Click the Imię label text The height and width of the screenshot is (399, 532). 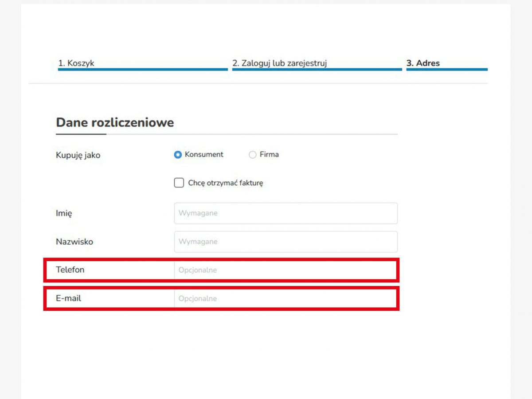[x=64, y=213]
